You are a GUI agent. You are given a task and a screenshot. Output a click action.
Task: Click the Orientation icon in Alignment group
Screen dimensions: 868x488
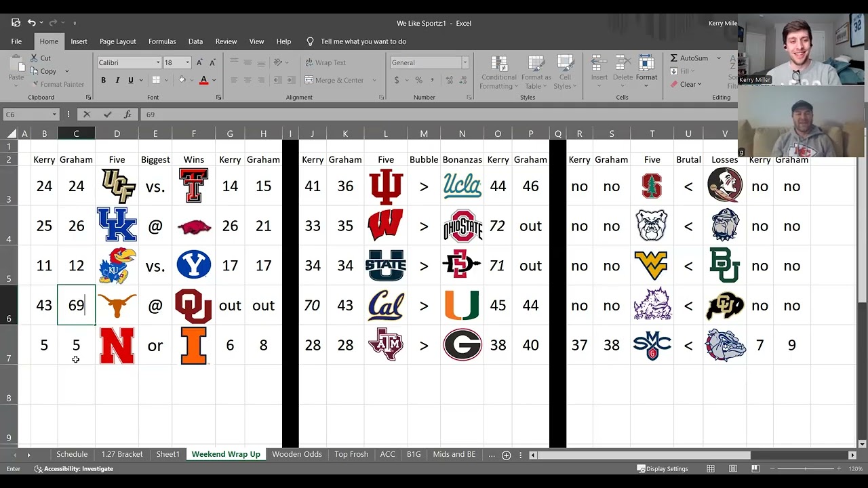[x=278, y=62]
